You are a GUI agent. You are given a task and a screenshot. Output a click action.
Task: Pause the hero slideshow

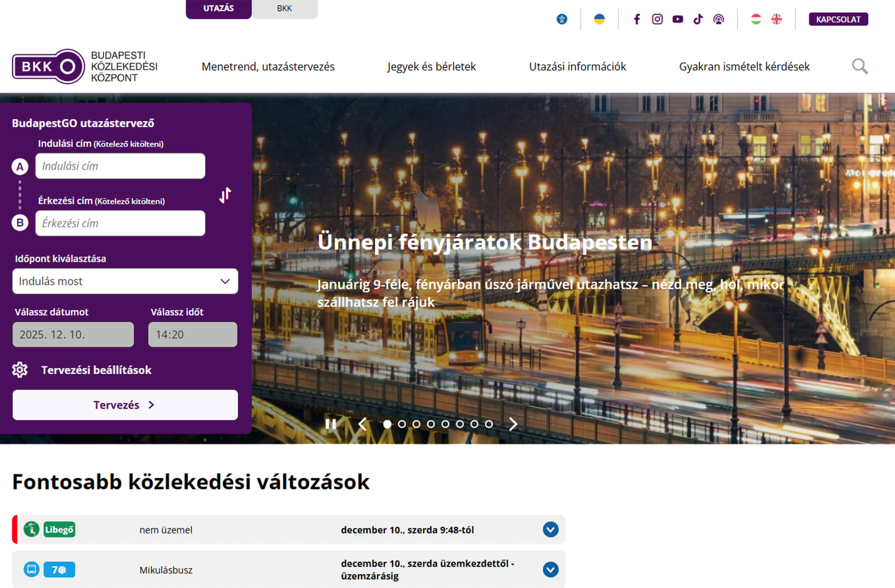coord(330,424)
